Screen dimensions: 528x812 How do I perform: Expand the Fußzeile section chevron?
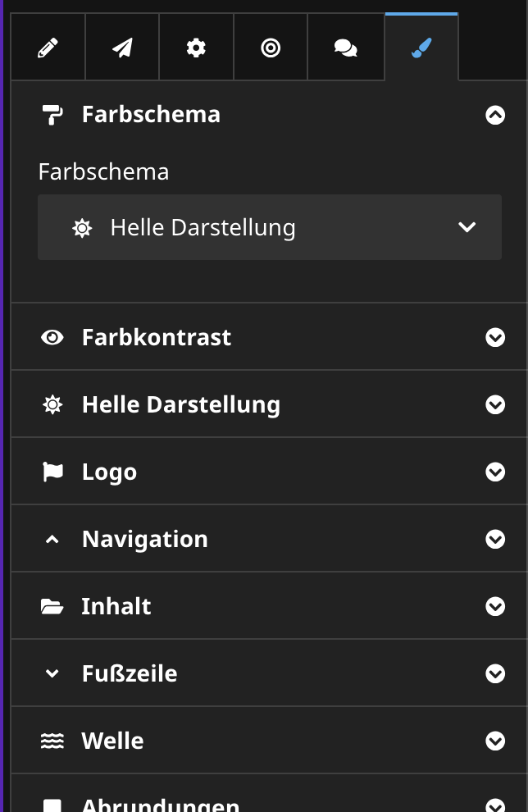(x=495, y=673)
